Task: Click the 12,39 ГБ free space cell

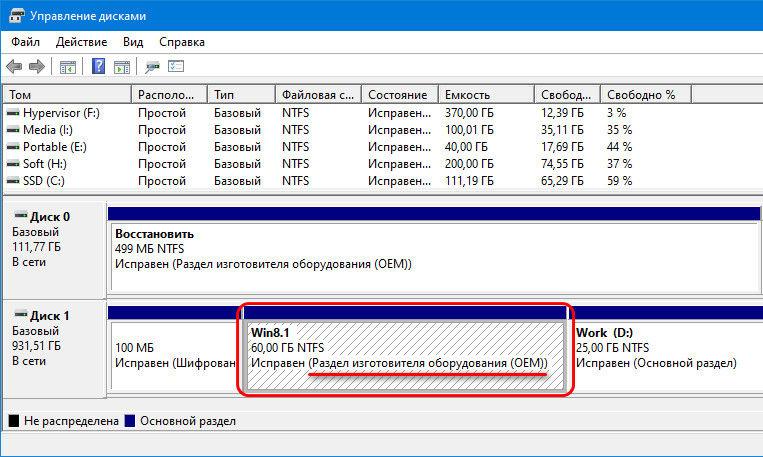Action: coord(562,113)
